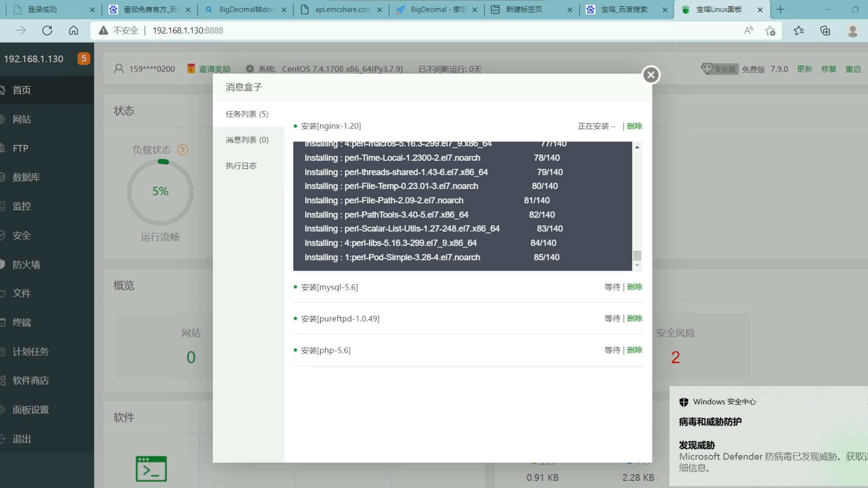Open 终端 in the sidebar
Screen dimensions: 868x488
pyautogui.click(x=47, y=322)
